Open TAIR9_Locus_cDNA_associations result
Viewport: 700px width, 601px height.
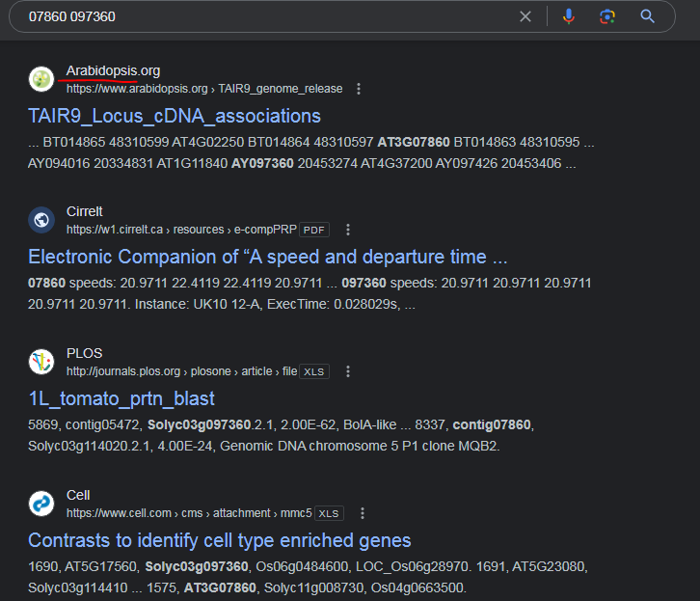175,116
